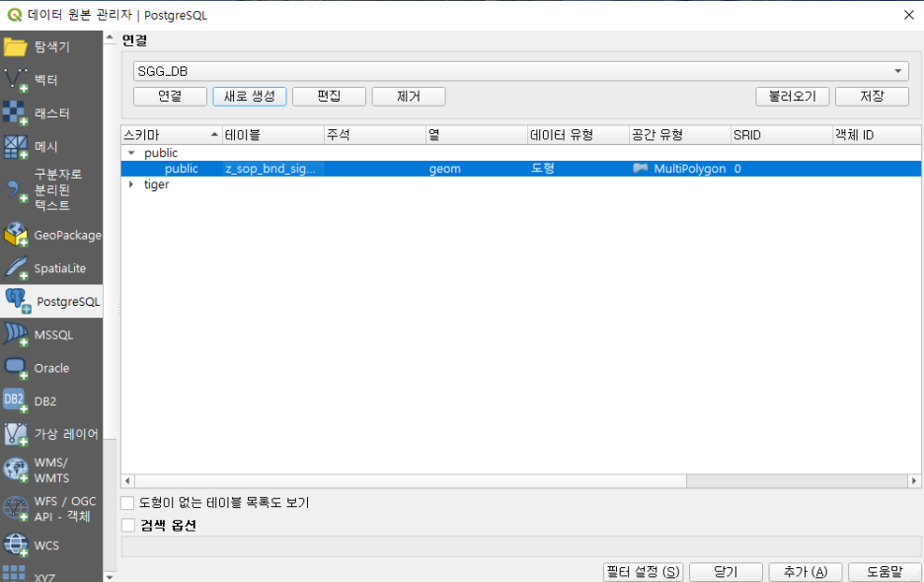Viewport: 924px width, 582px height.
Task: Click the geom column cell
Action: coord(476,169)
